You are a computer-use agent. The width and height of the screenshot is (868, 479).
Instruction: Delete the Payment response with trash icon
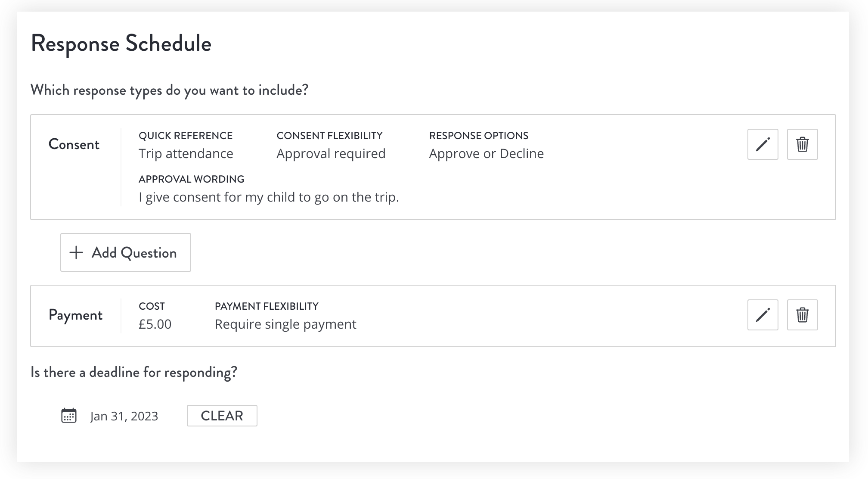(802, 315)
